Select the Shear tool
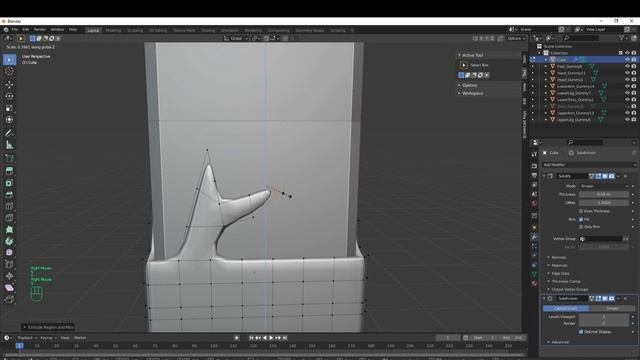Viewport: 640px width, 360px height. click(9, 288)
